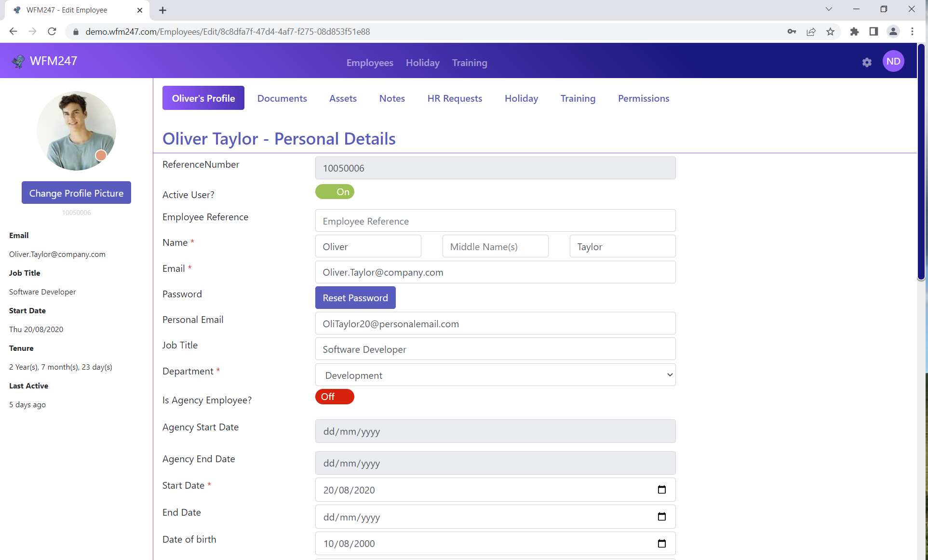Toggle the Is Agency Employee switch on
Screen dimensions: 928x560
tap(335, 397)
